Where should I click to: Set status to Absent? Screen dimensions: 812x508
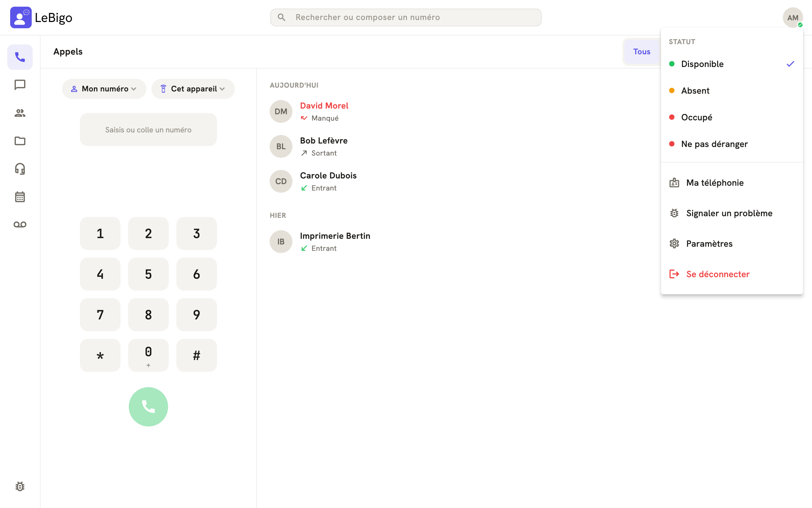pos(732,91)
